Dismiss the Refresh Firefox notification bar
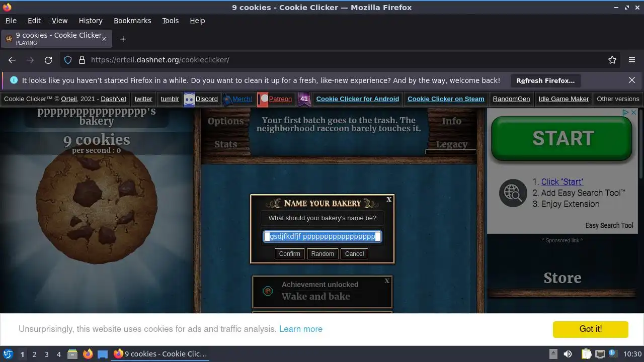This screenshot has height=362, width=644. pyautogui.click(x=632, y=80)
